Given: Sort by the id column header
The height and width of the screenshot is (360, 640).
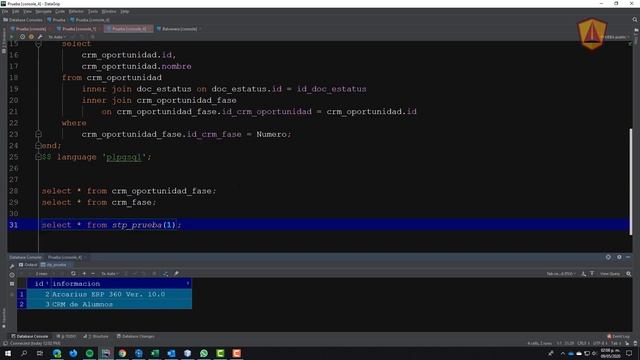Looking at the screenshot, I should coord(39,284).
